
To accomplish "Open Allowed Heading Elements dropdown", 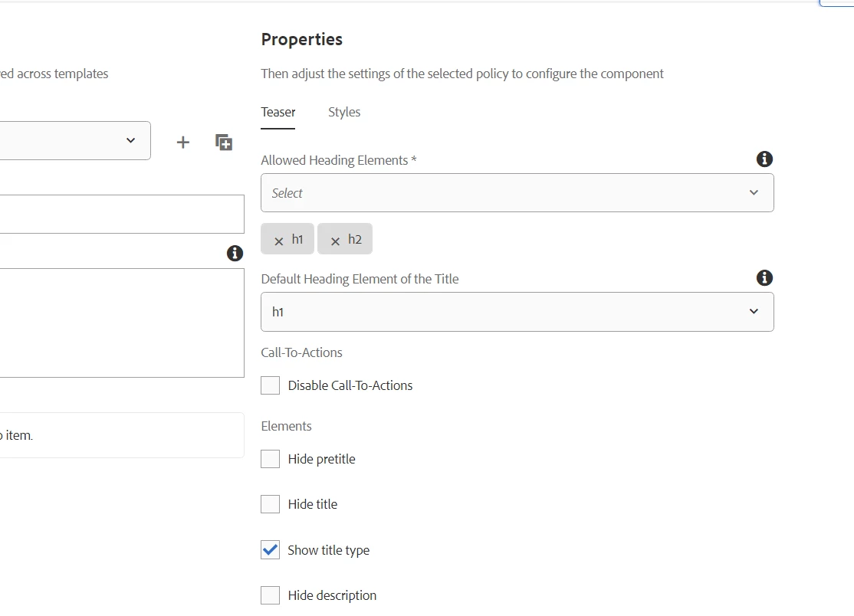I will tap(517, 193).
